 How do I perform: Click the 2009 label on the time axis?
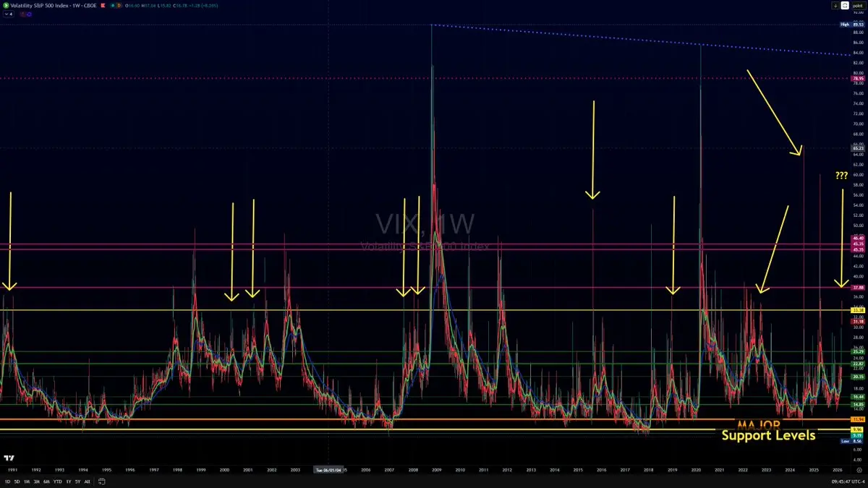point(436,468)
